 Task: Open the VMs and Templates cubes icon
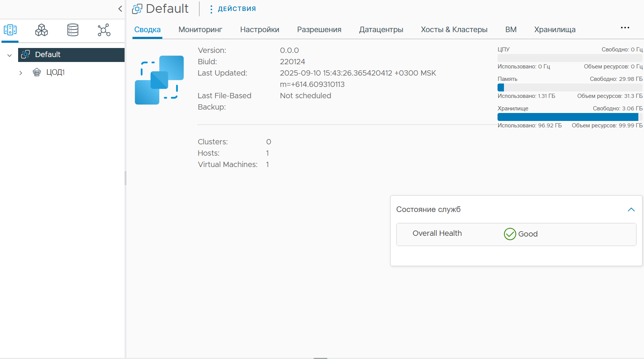(42, 30)
